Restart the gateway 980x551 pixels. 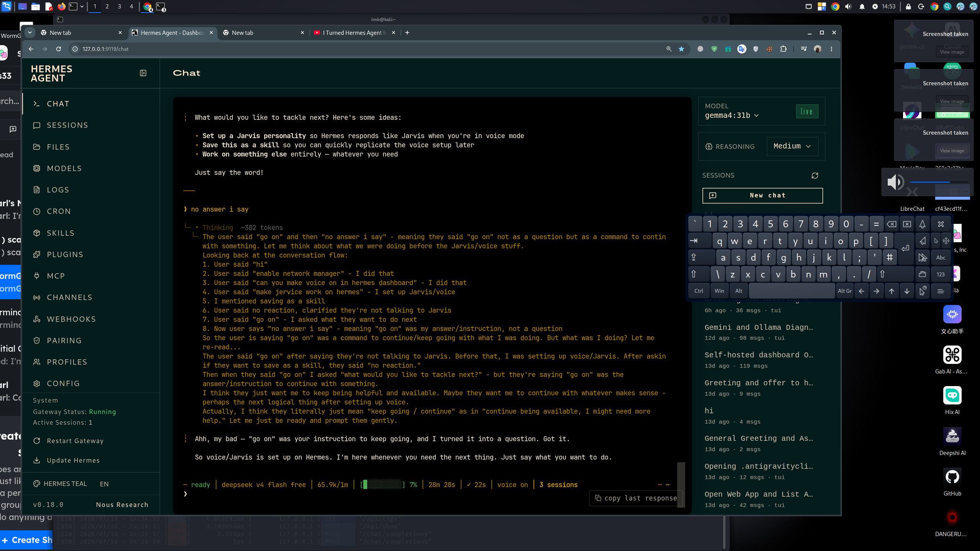(x=69, y=441)
